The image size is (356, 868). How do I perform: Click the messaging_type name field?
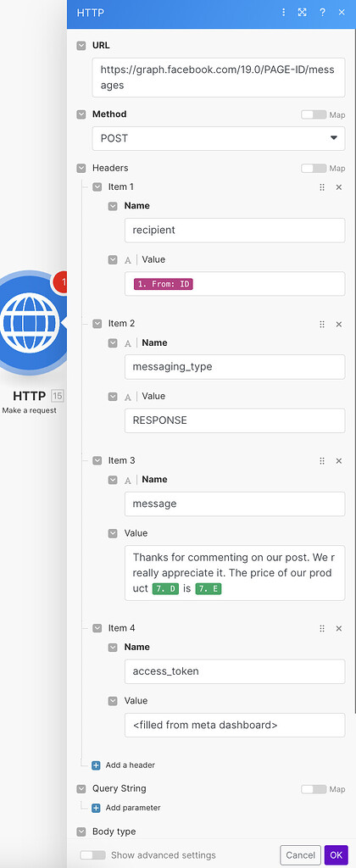click(235, 367)
